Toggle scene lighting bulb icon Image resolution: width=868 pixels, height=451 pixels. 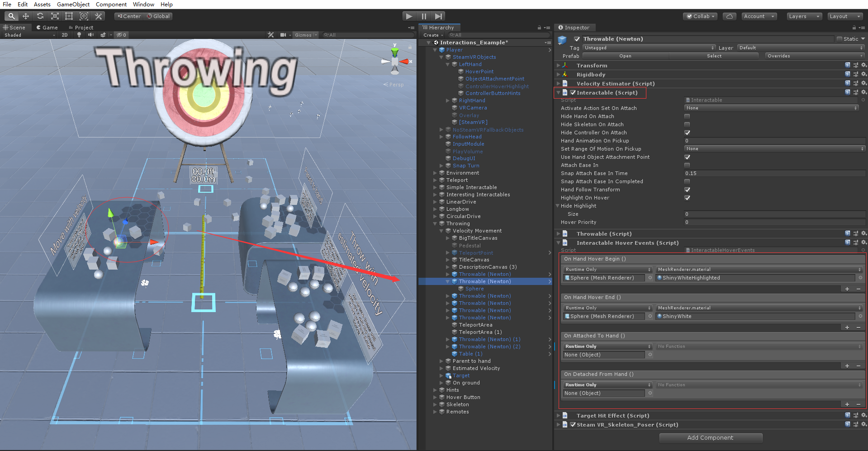(x=79, y=35)
